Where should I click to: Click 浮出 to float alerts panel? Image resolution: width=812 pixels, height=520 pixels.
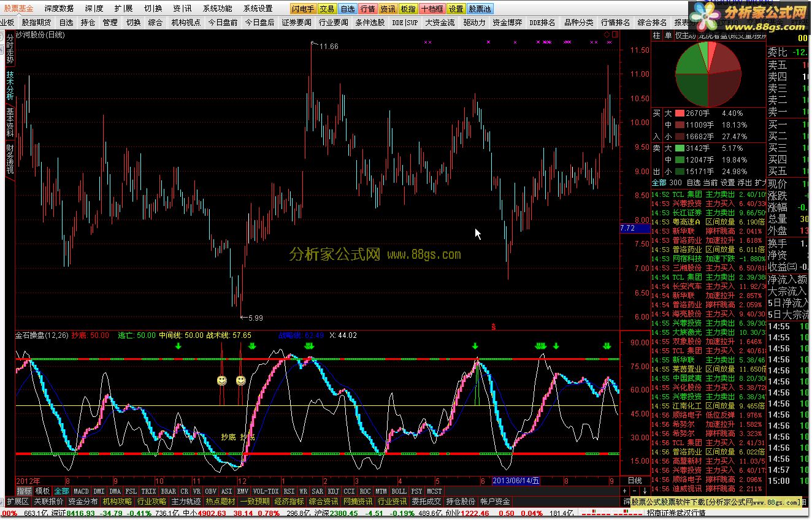[745, 183]
